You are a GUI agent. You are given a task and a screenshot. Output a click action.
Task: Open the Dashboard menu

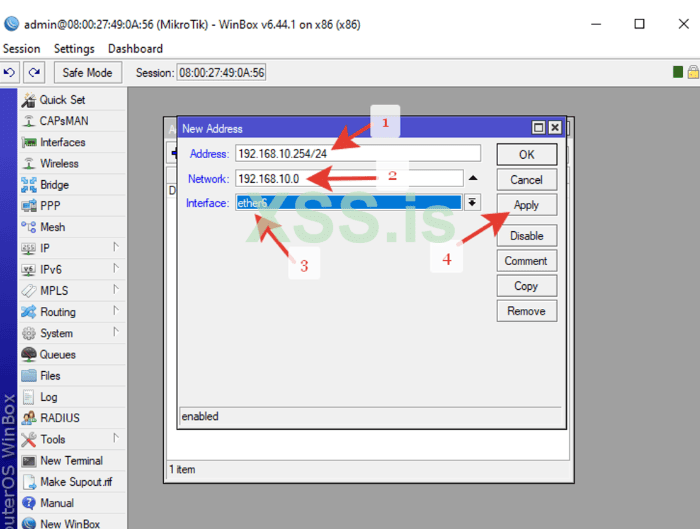(x=135, y=49)
